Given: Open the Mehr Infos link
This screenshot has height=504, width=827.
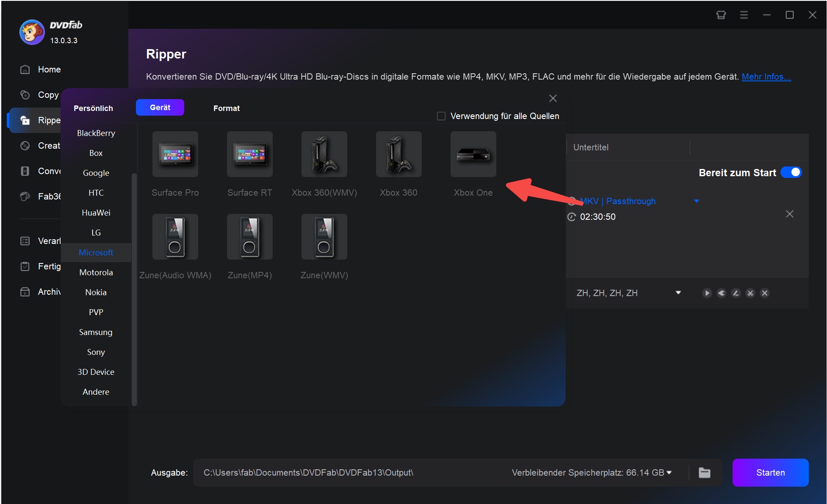Looking at the screenshot, I should [766, 77].
